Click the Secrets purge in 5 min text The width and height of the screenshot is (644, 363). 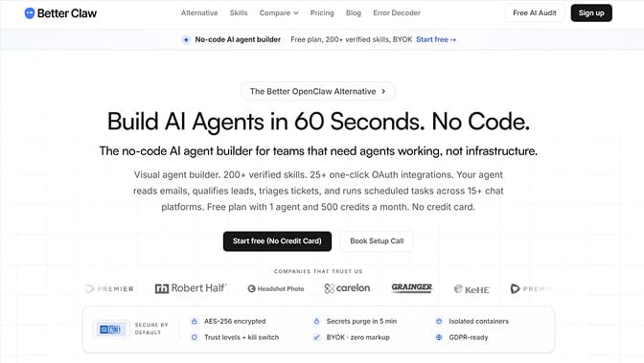361,321
